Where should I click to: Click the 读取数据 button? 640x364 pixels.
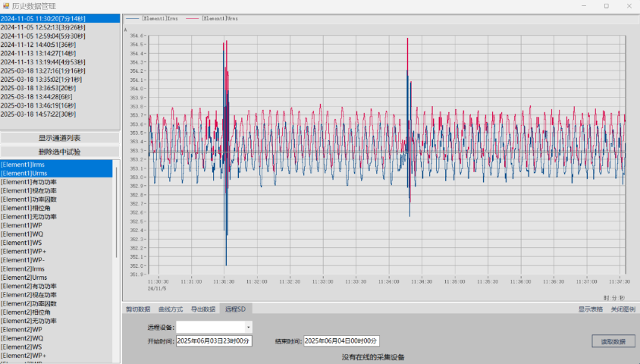[613, 342]
